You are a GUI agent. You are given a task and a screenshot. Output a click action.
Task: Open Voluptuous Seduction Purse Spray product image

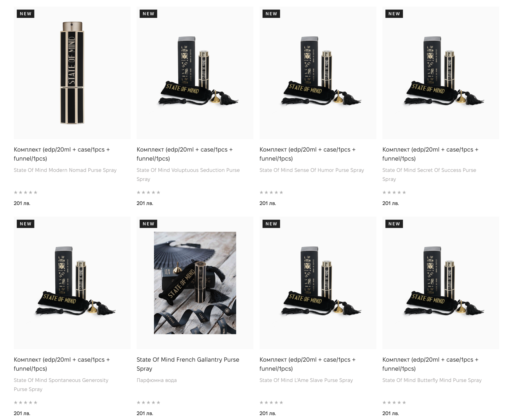[x=195, y=73]
